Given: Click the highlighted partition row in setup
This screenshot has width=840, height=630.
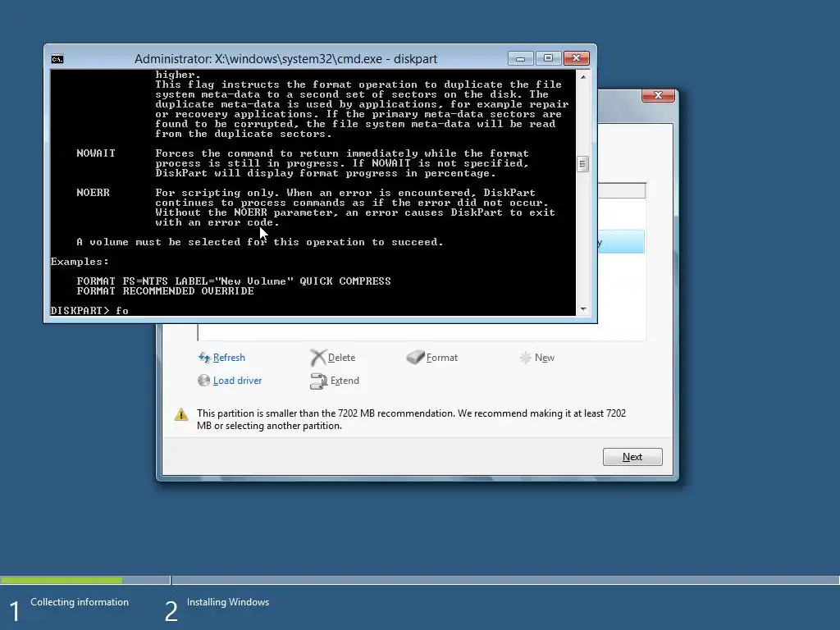Looking at the screenshot, I should point(621,242).
